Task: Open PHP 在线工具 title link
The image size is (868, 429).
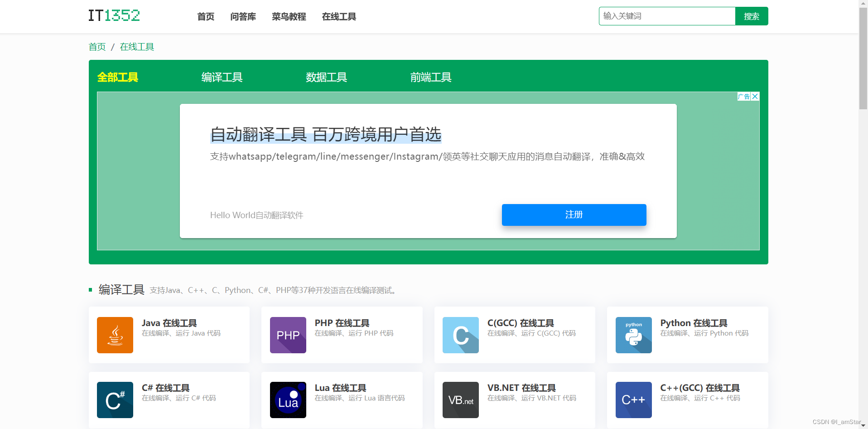Action: click(342, 323)
